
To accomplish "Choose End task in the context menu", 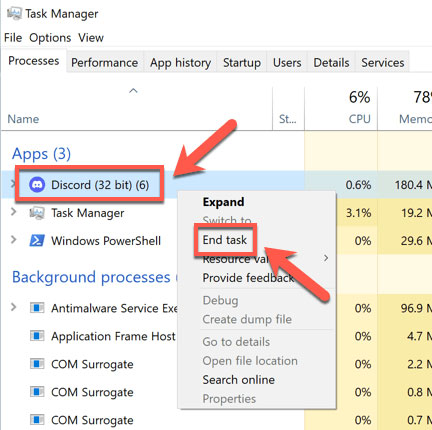I will (x=225, y=240).
